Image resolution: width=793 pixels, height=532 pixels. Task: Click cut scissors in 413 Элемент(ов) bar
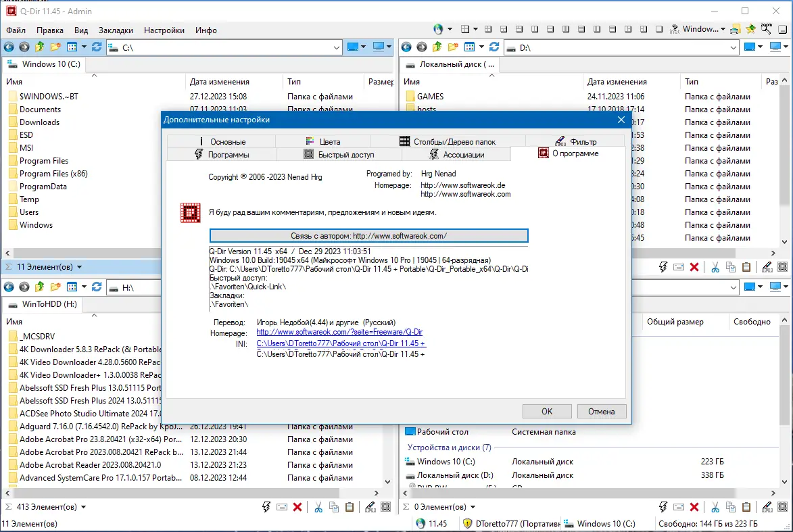pyautogui.click(x=318, y=507)
